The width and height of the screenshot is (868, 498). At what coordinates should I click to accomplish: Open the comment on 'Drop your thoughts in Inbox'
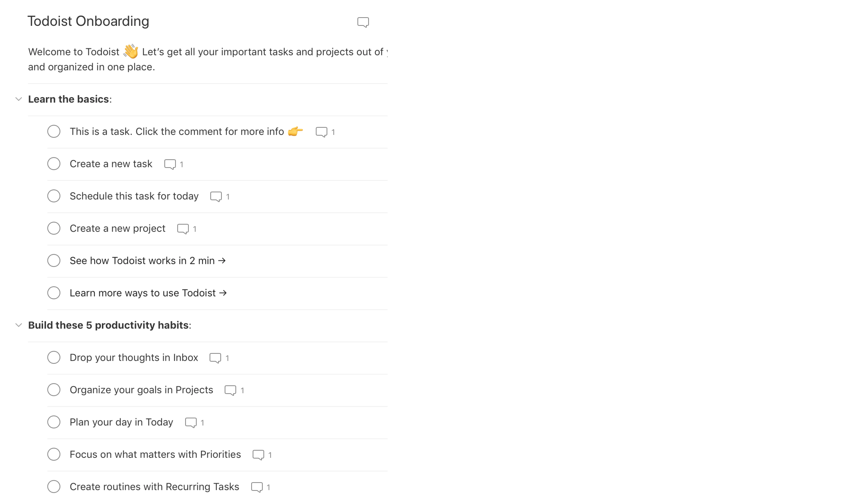pos(215,357)
